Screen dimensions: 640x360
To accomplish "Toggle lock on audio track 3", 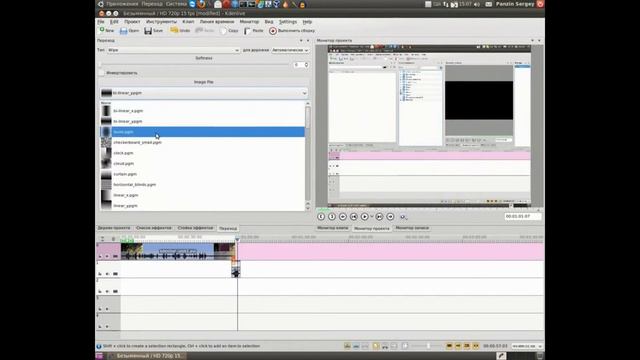I will coord(100,309).
